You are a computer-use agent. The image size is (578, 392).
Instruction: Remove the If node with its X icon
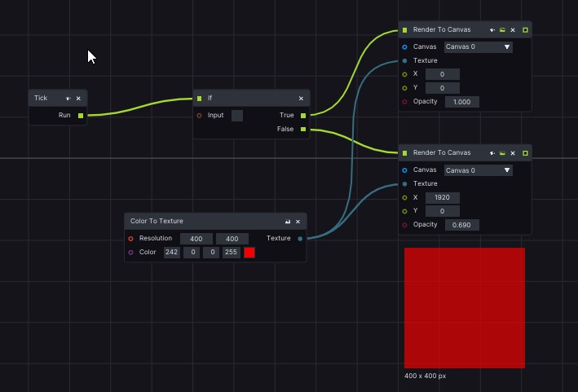coord(301,99)
